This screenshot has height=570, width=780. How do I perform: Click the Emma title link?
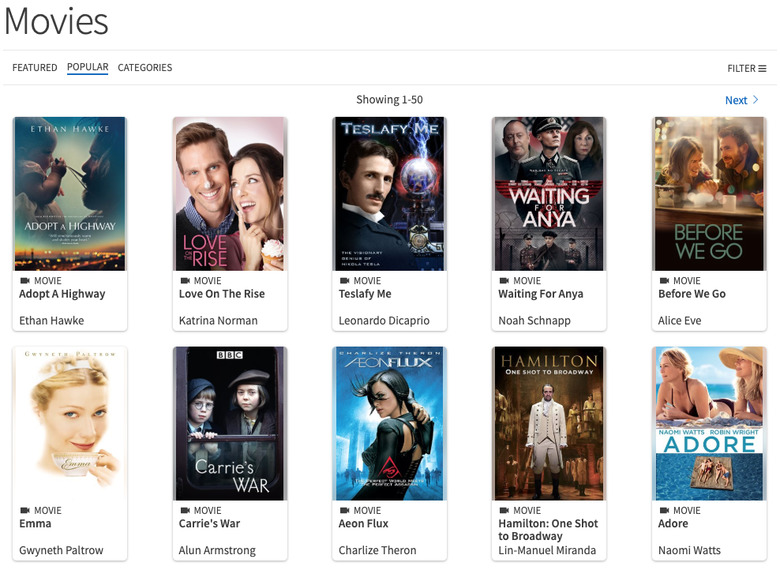pos(35,524)
